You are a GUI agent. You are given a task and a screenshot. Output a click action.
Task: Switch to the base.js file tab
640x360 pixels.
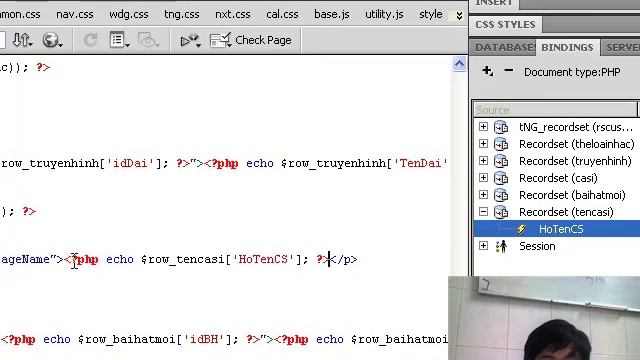331,14
